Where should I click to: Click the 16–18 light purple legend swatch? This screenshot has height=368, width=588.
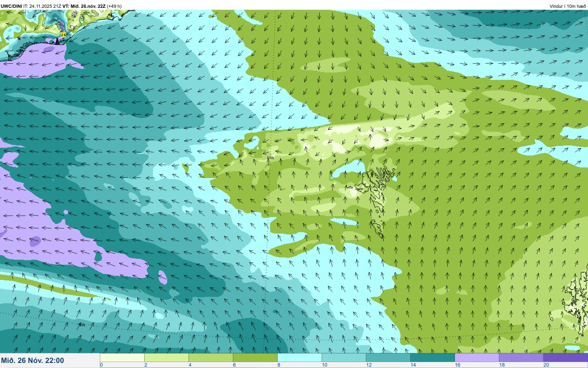[x=477, y=357]
